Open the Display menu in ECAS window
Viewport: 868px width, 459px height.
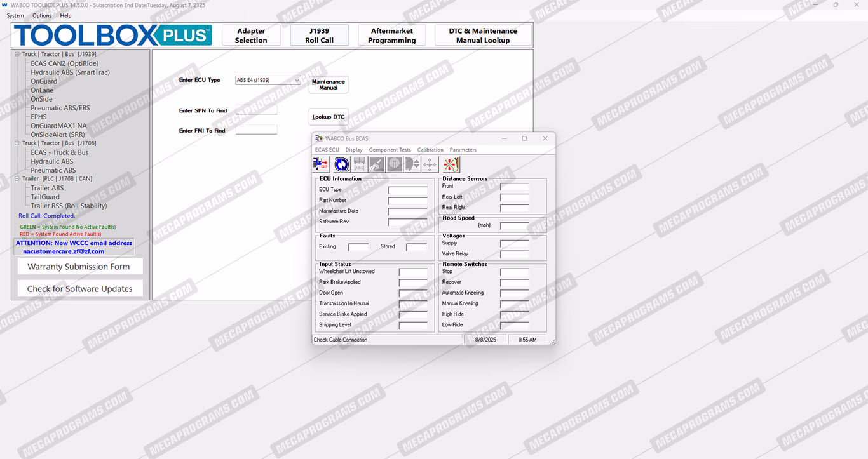point(354,150)
